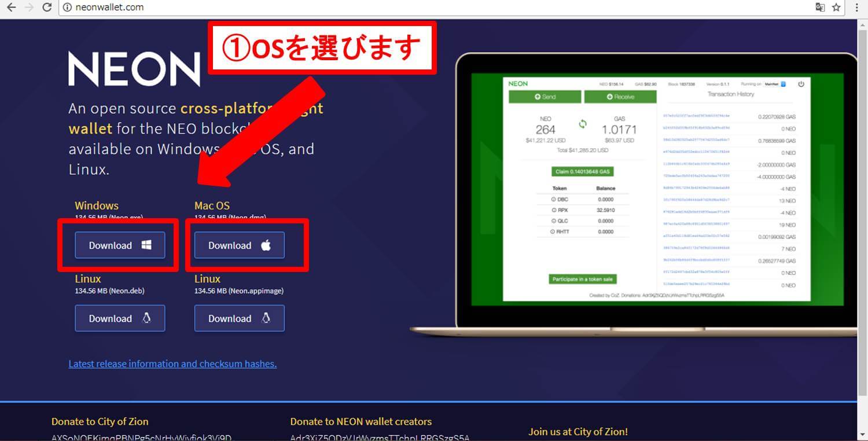
Task: Click the Claim 0.14013648 GAS button
Action: point(582,171)
